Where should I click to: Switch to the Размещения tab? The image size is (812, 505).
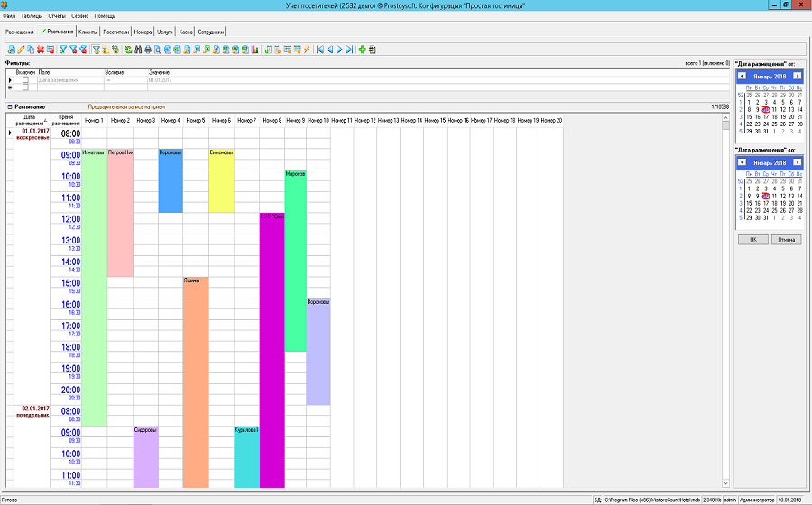[20, 32]
